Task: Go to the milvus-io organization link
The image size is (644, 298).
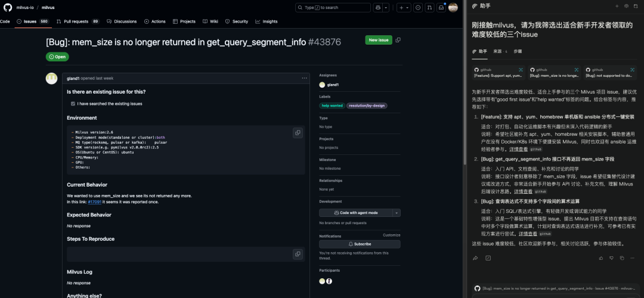Action: coord(25,7)
